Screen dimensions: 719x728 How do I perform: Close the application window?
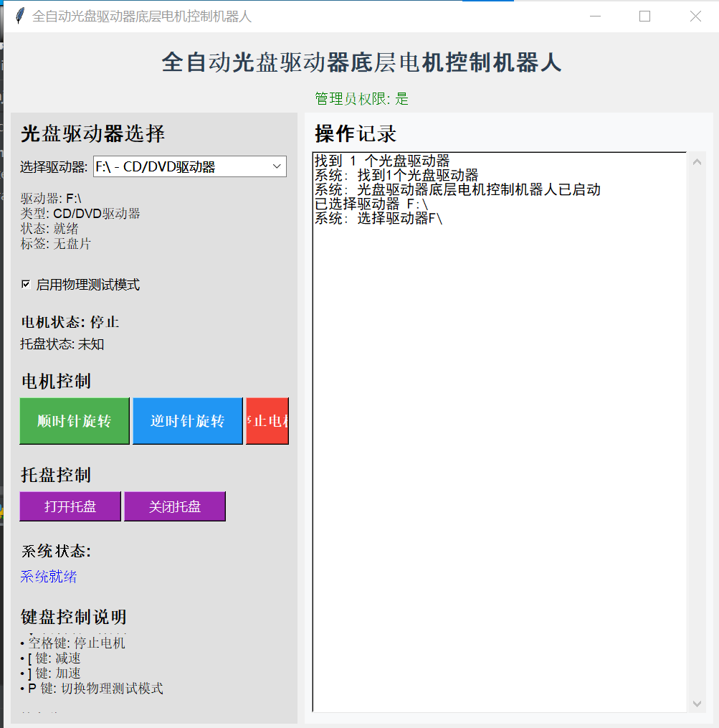coord(695,16)
